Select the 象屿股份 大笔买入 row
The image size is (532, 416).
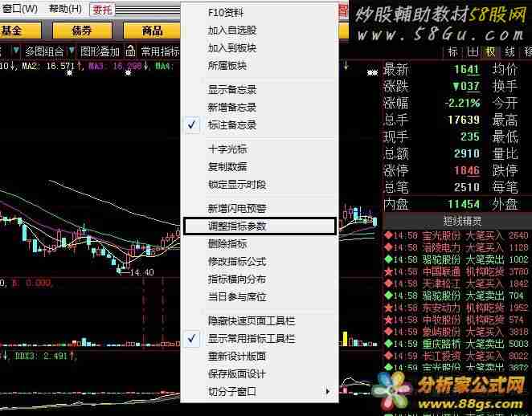[456, 332]
